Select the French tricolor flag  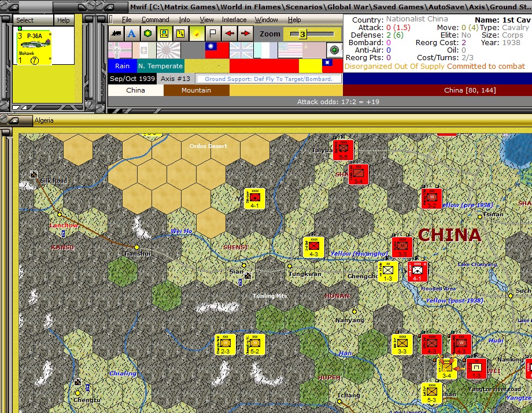(265, 50)
